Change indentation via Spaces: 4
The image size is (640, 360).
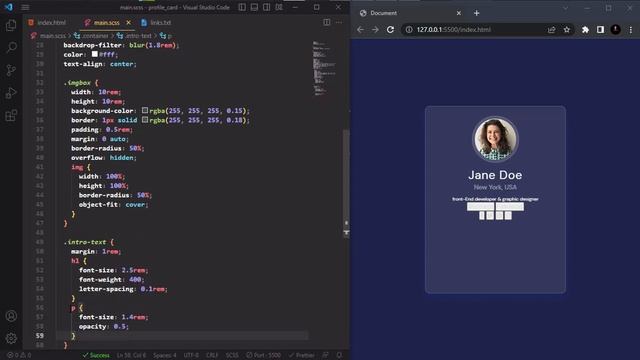[x=164, y=355]
